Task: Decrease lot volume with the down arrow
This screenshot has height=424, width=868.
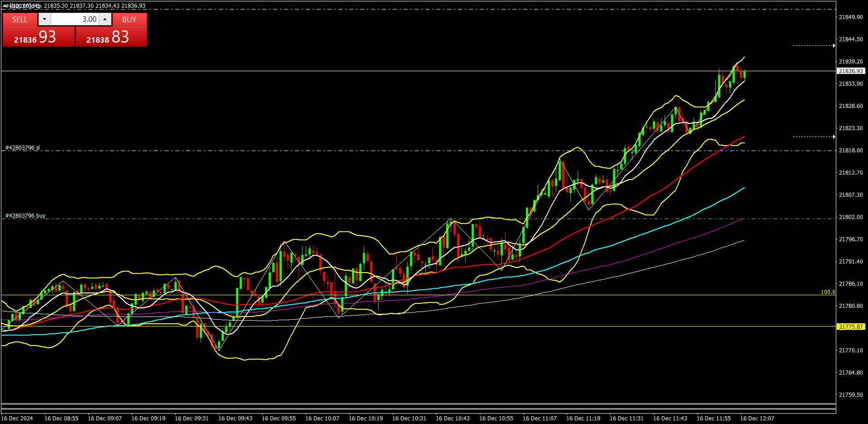Action: pos(44,19)
